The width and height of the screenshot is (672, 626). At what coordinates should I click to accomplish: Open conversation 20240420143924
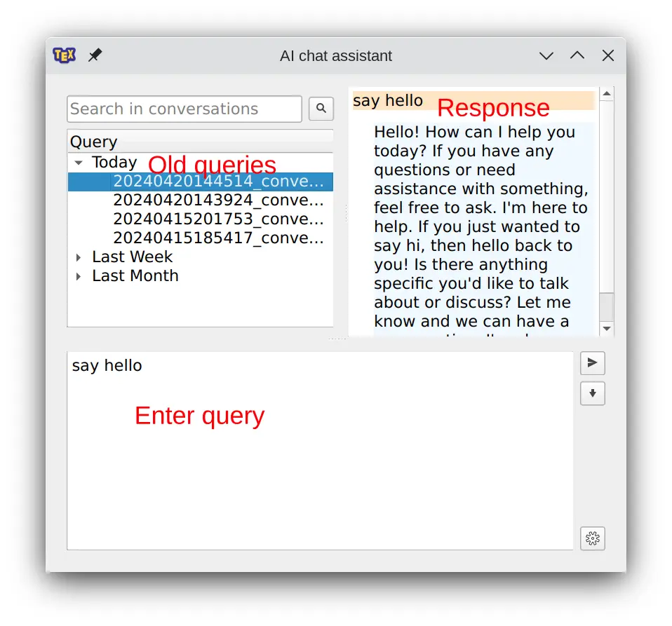pyautogui.click(x=217, y=200)
